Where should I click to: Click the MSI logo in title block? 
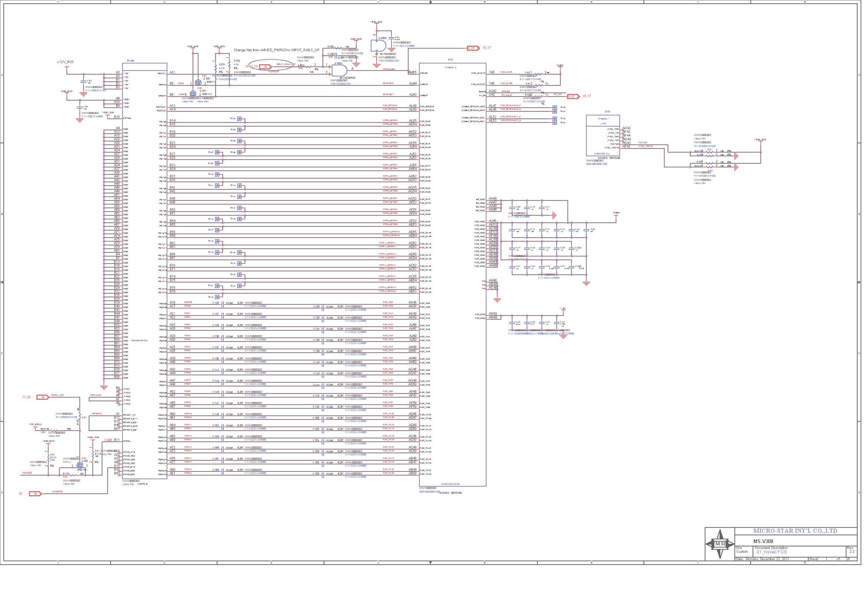point(720,544)
